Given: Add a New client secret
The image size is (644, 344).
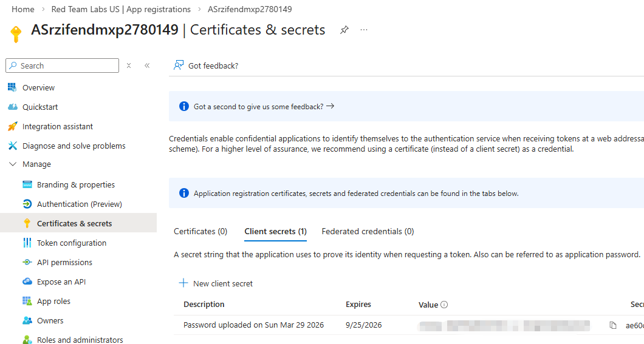Looking at the screenshot, I should pyautogui.click(x=216, y=283).
